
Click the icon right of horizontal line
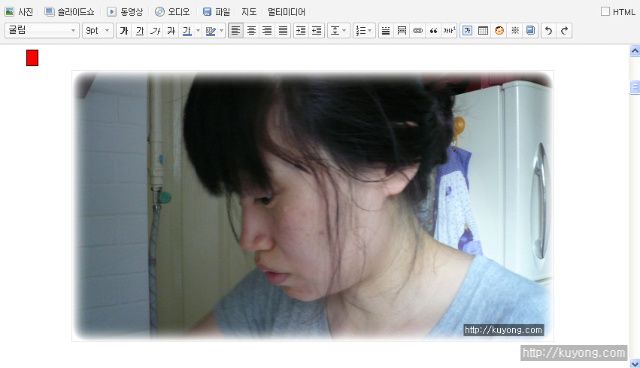click(x=402, y=31)
